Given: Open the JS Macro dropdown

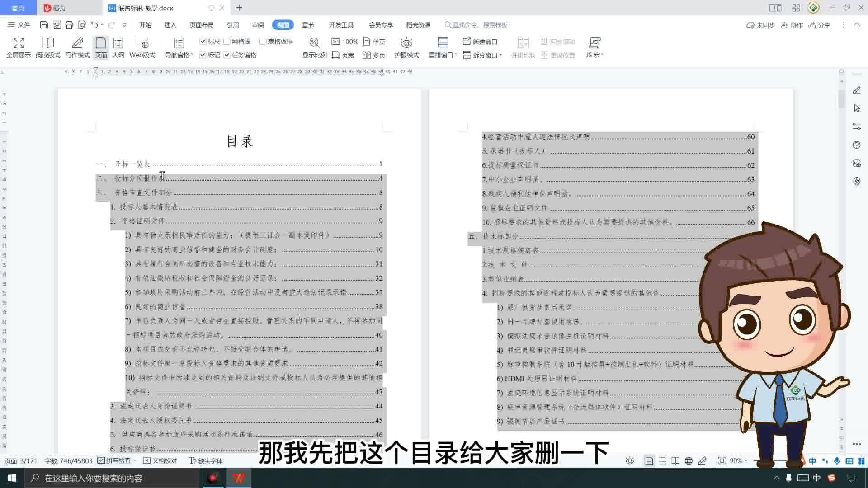Looking at the screenshot, I should coord(594,48).
